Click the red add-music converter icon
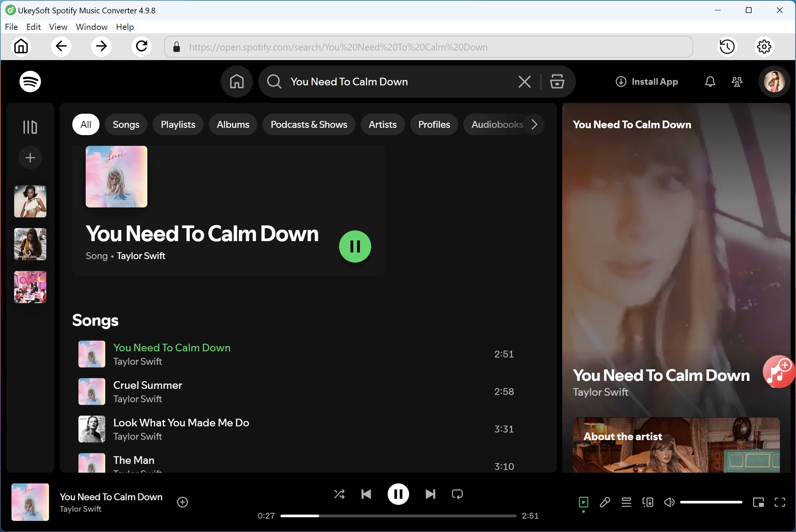Screen dimensions: 796x532 pyautogui.click(x=778, y=372)
